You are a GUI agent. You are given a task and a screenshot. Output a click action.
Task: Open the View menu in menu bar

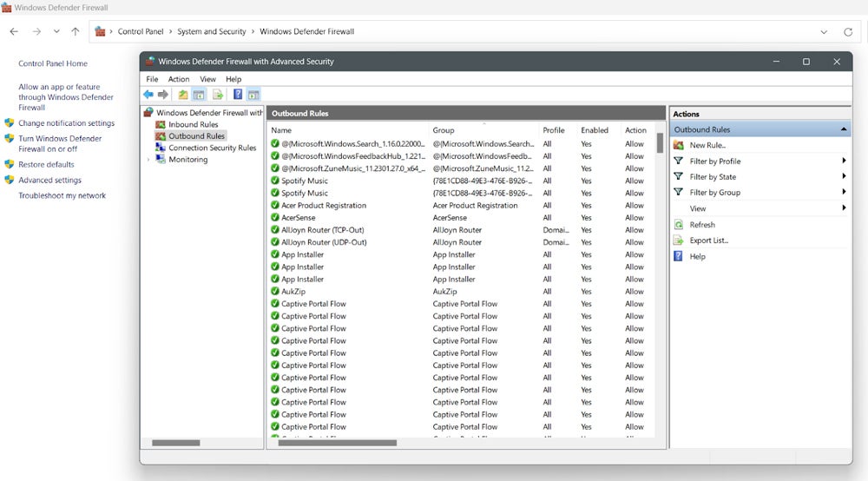207,79
